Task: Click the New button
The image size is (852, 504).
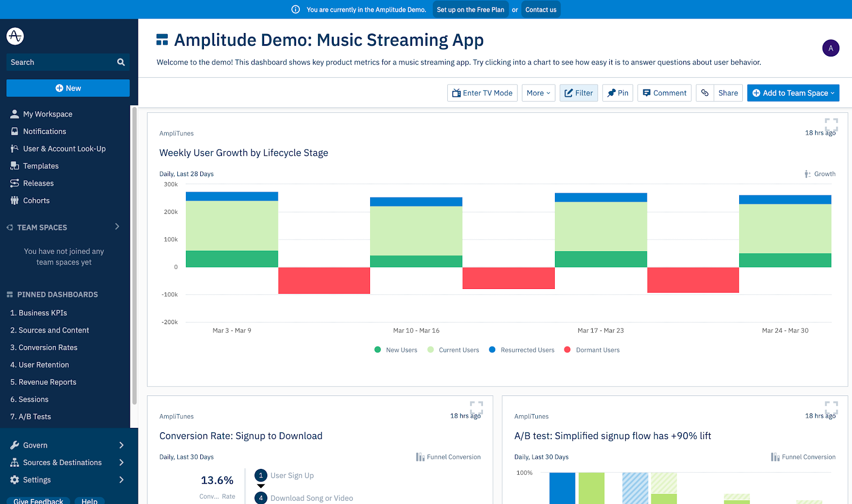Action: [x=68, y=88]
